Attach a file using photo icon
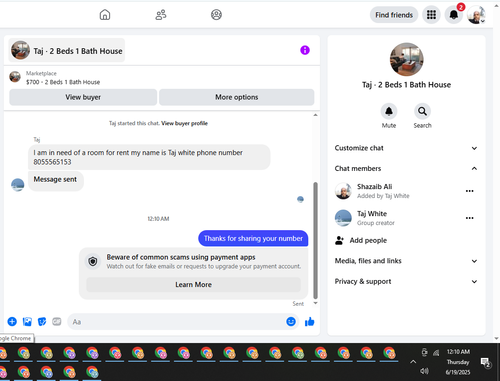This screenshot has height=381, width=500. [x=27, y=322]
